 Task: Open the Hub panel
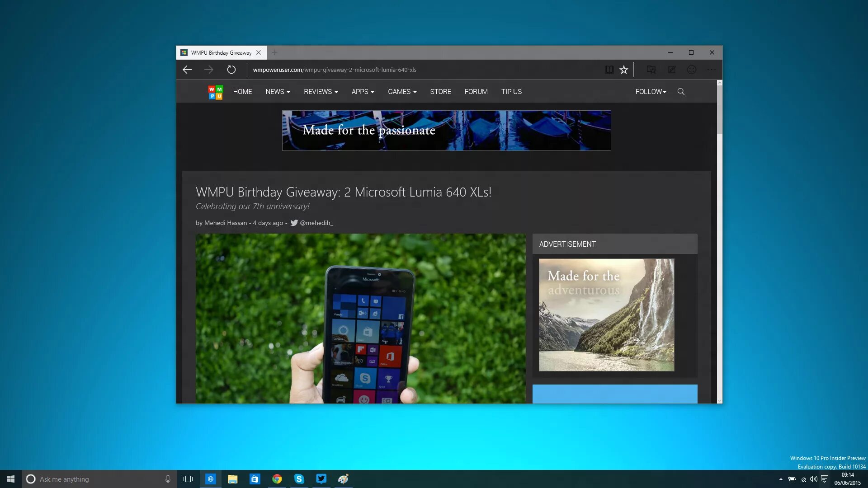tap(651, 70)
